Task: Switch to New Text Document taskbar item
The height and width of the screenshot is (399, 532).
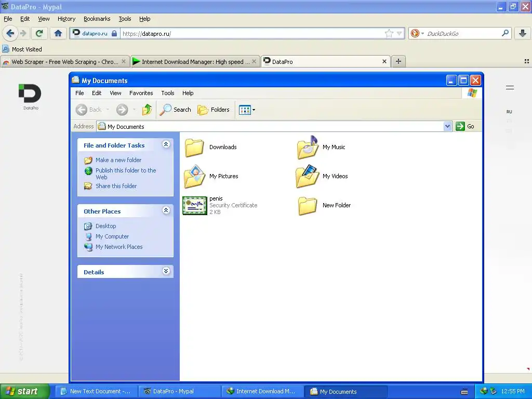Action: [96, 391]
